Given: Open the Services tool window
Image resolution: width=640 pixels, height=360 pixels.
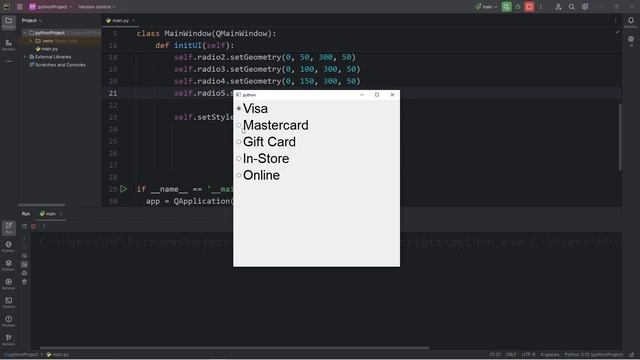Looking at the screenshot, I should click(x=9, y=284).
